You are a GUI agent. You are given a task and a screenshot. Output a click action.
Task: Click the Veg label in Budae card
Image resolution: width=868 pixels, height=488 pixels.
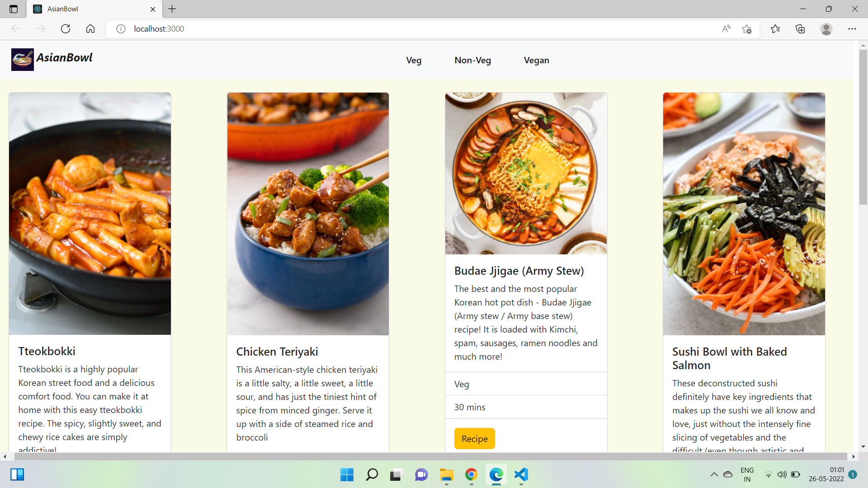coord(462,384)
